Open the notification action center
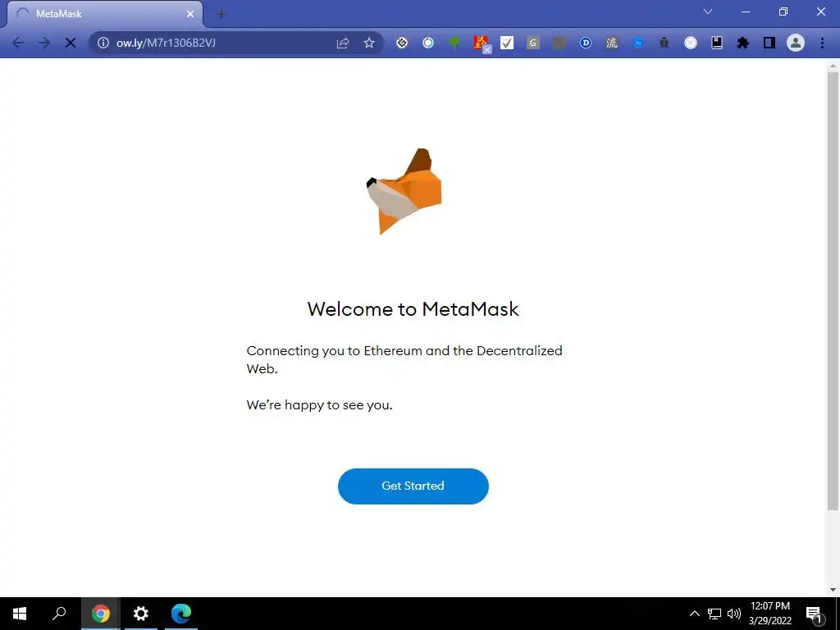The height and width of the screenshot is (630, 840). click(814, 614)
